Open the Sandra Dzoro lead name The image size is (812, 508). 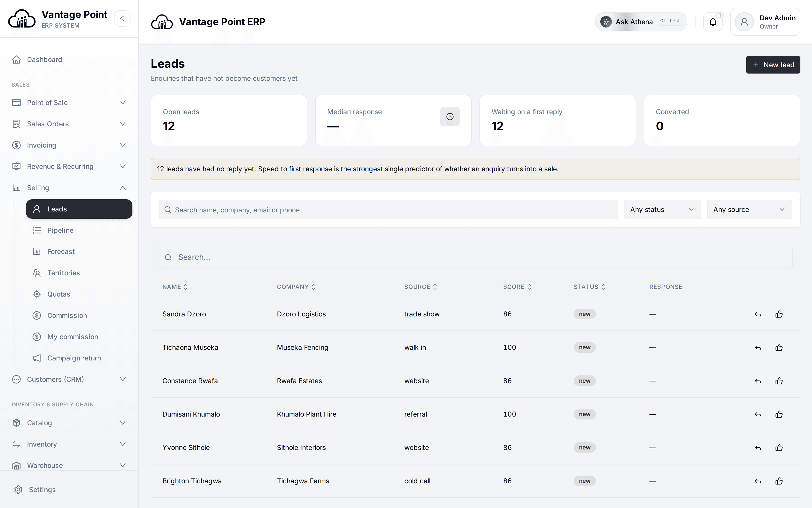pyautogui.click(x=184, y=314)
